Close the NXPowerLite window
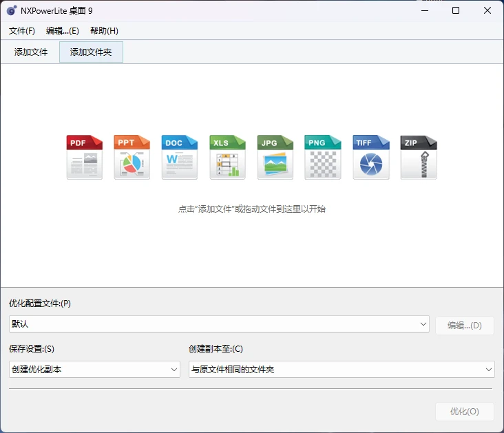This screenshot has height=433, width=504. click(487, 10)
